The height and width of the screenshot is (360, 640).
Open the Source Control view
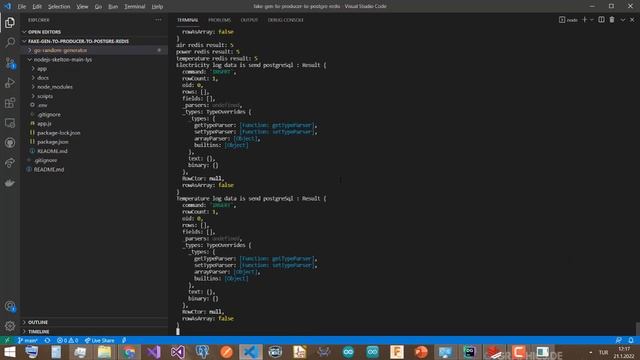[x=10, y=63]
